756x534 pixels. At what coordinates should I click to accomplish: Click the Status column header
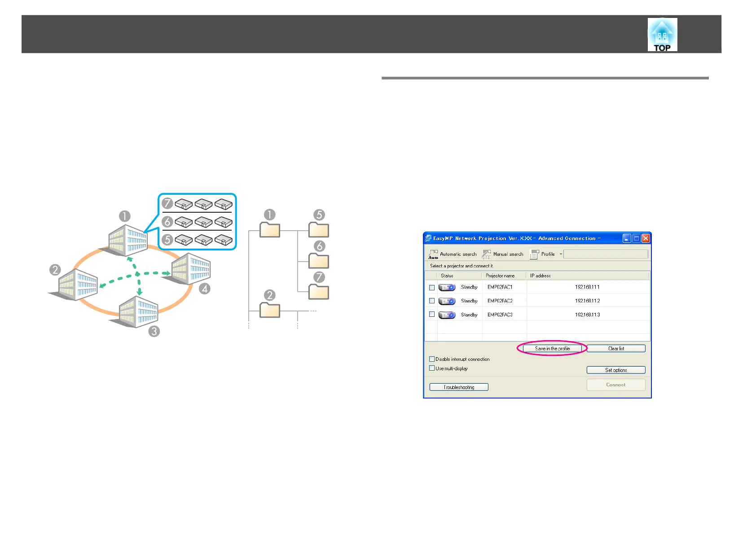[459, 276]
